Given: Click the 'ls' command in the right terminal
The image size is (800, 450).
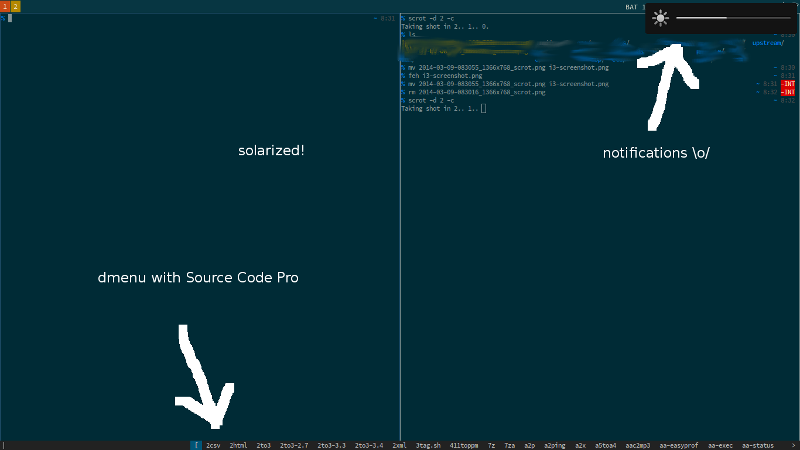Looking at the screenshot, I should pyautogui.click(x=412, y=35).
